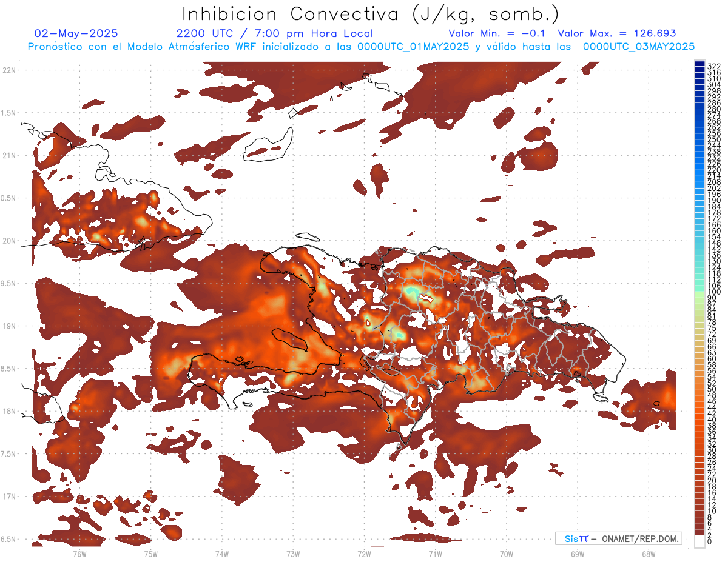The image size is (728, 562).
Task: Click the 76W longitude label
Action: point(79,554)
